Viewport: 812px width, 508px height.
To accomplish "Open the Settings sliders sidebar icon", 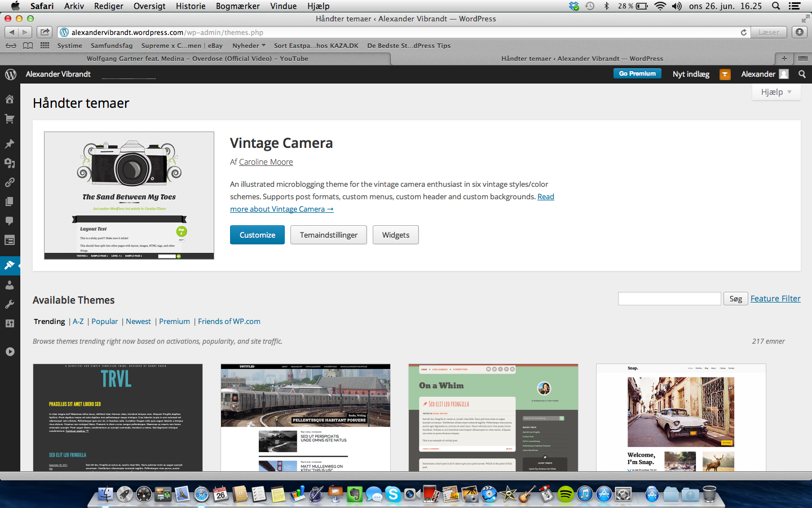I will tap(10, 323).
